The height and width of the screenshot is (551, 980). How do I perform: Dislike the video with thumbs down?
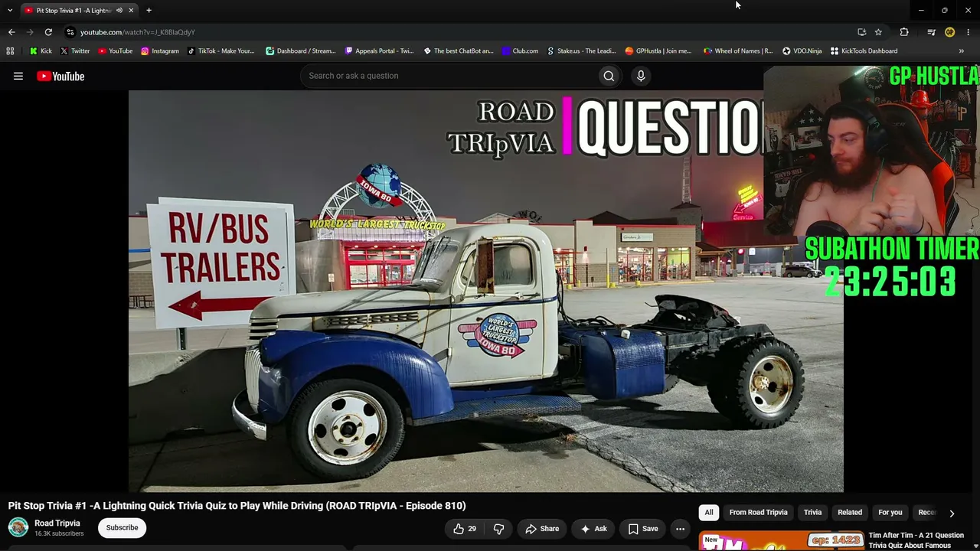tap(498, 529)
